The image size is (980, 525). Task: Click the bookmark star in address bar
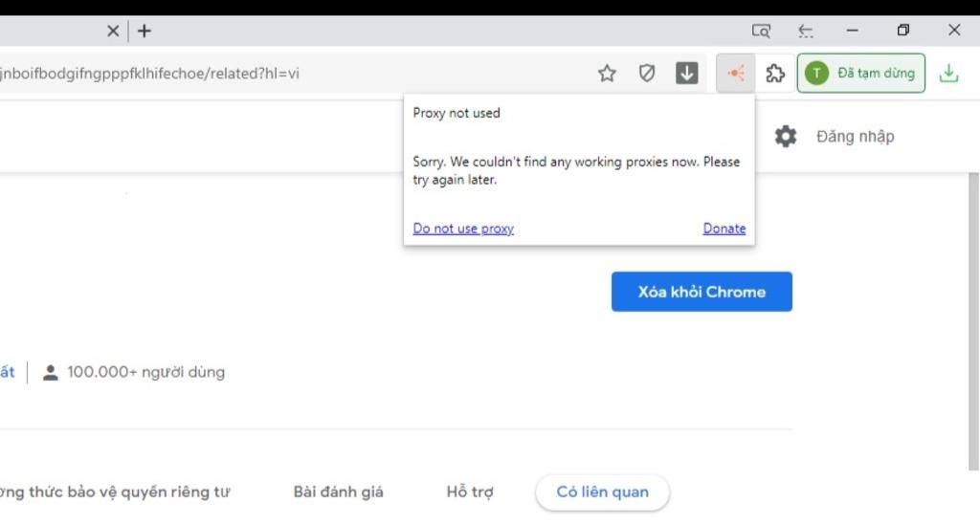607,73
